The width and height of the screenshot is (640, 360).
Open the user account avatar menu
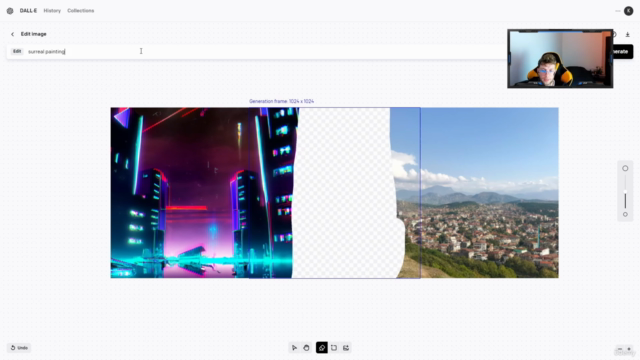pyautogui.click(x=629, y=11)
